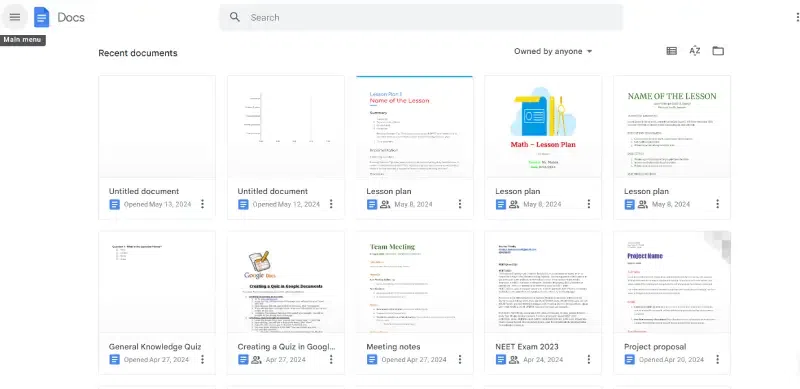This screenshot has width=800, height=389.
Task: Click the doc icon under Project proposal
Action: [x=630, y=359]
